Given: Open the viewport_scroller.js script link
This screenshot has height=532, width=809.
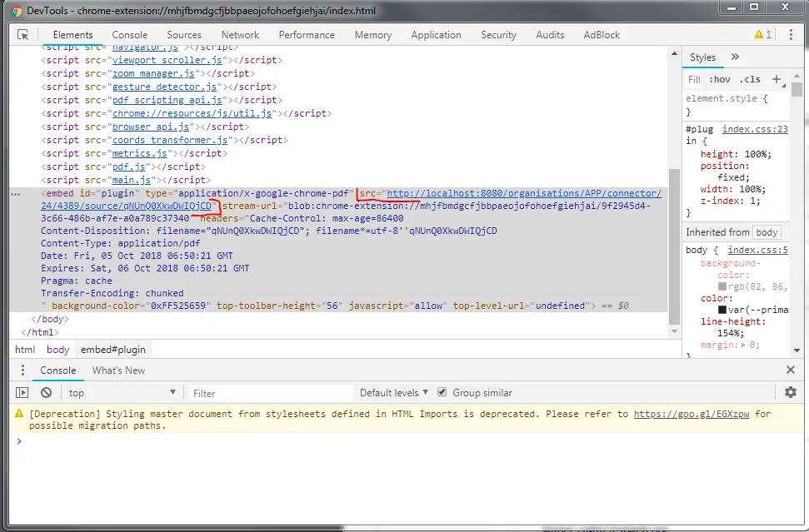Looking at the screenshot, I should (167, 60).
